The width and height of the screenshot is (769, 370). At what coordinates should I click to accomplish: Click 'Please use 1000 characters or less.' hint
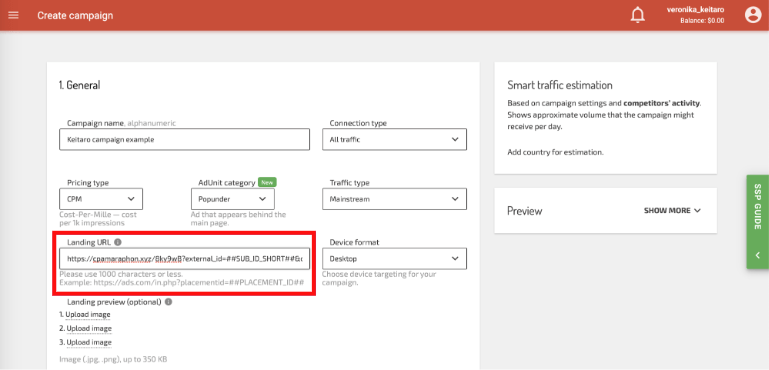pyautogui.click(x=121, y=274)
